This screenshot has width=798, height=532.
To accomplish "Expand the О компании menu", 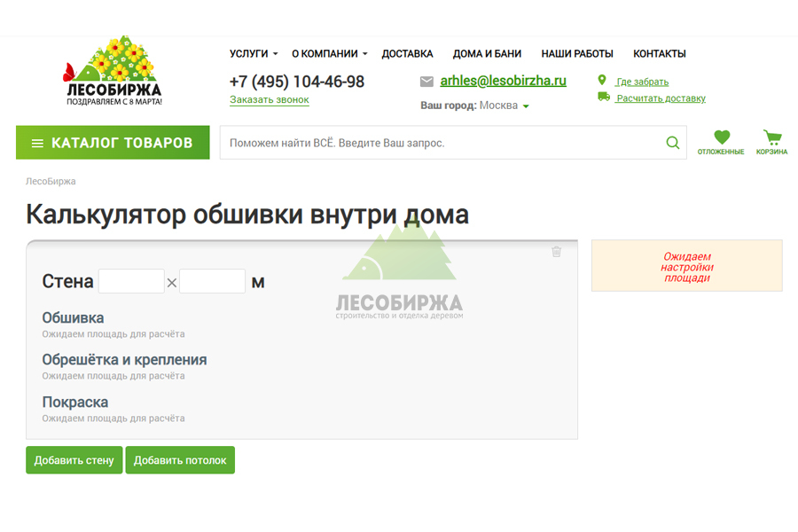I will pos(329,54).
